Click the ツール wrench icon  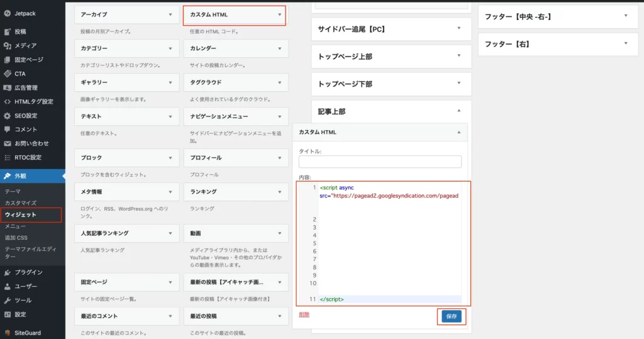[x=8, y=301]
